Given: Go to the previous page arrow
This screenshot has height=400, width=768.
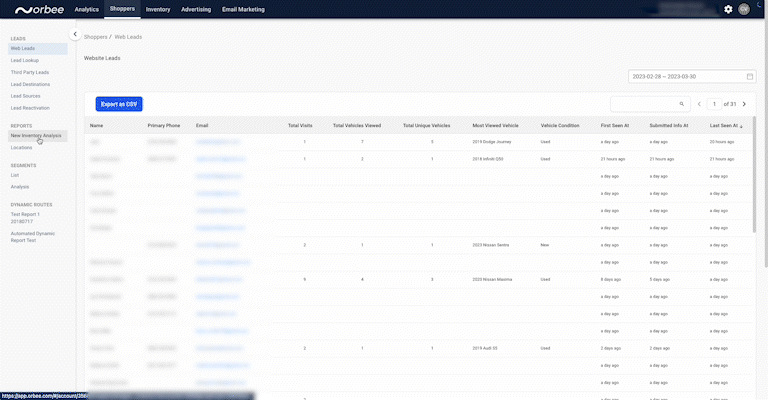Looking at the screenshot, I should point(699,104).
